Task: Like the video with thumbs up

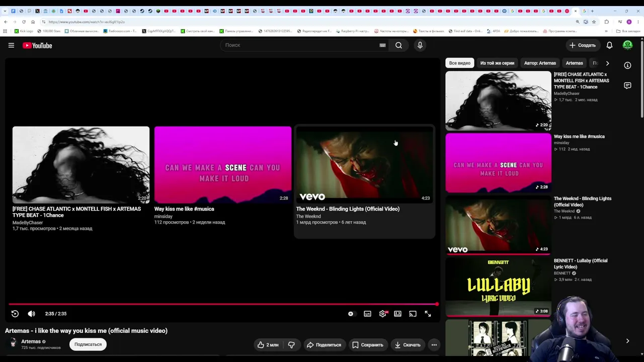Action: tap(268, 345)
